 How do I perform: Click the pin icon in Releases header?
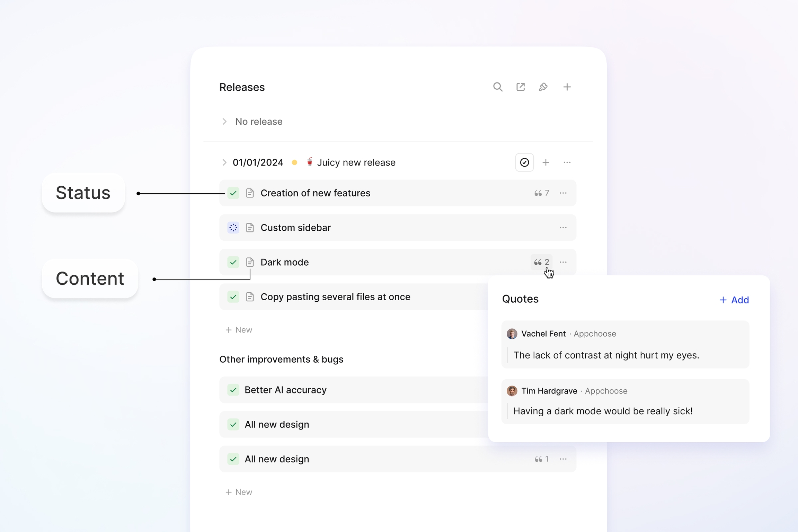[x=543, y=87]
